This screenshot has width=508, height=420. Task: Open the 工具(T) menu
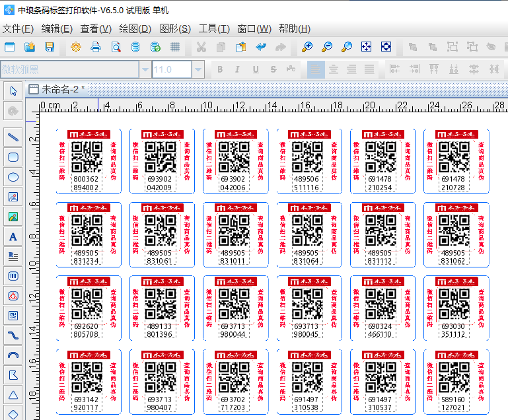[x=214, y=28]
